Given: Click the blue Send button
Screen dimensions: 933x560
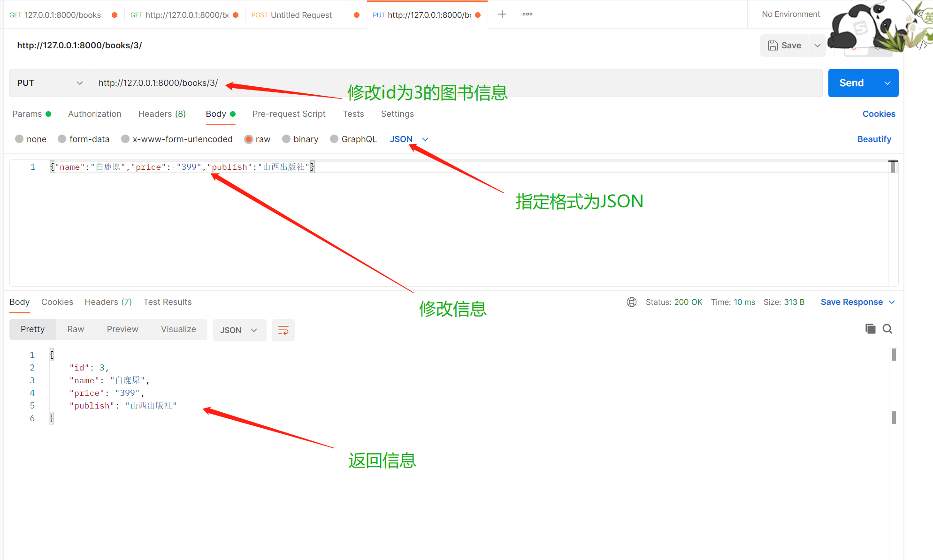Looking at the screenshot, I should 851,83.
